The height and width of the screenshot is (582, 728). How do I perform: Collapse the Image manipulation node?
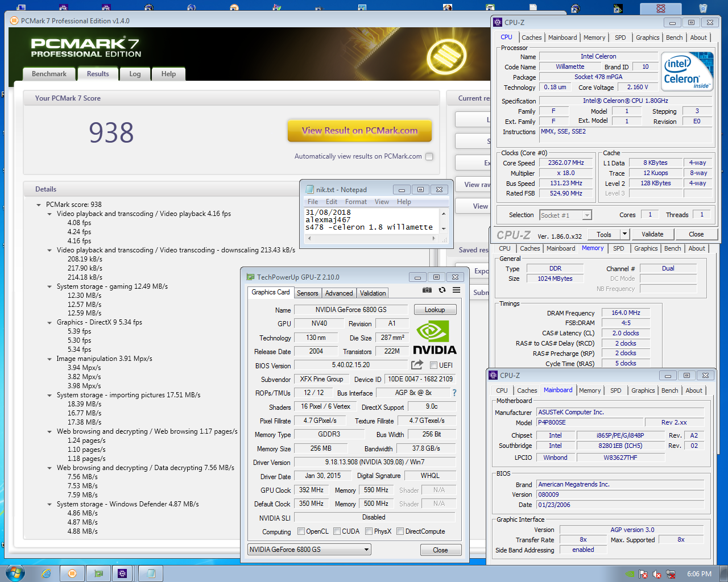click(49, 359)
